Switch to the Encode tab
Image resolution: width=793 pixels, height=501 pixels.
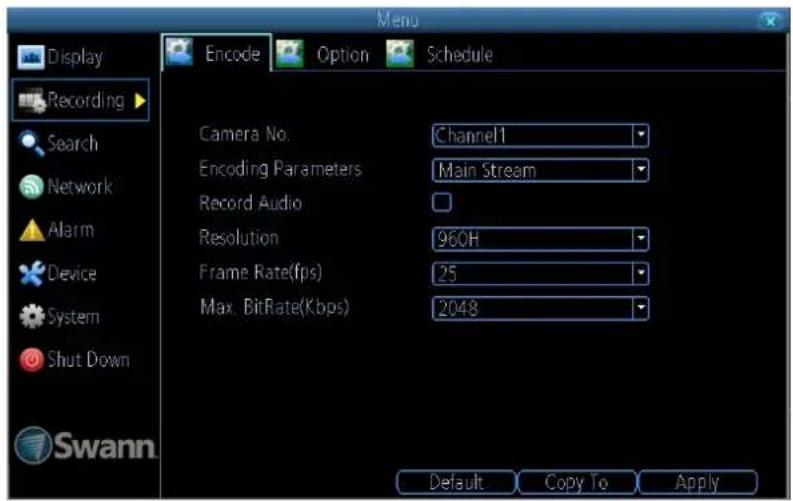(x=216, y=53)
